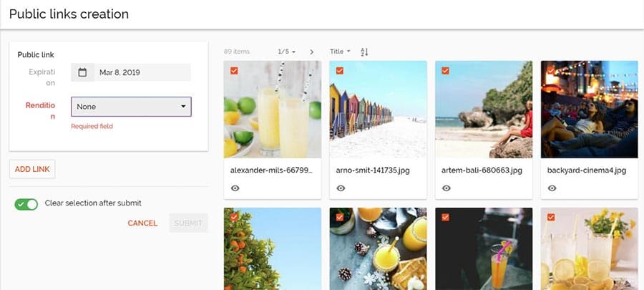Preview artem-bali-680663.jpg with eye icon
Screen dimensions: 644x290
[x=447, y=188]
